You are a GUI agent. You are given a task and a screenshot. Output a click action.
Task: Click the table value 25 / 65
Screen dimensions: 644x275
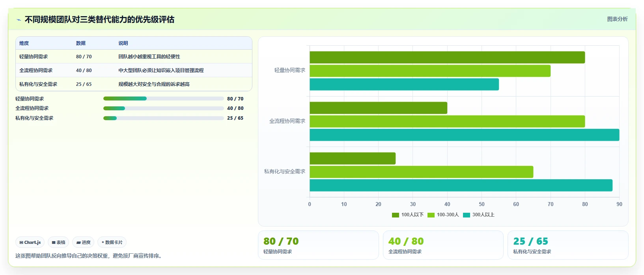[x=84, y=84]
